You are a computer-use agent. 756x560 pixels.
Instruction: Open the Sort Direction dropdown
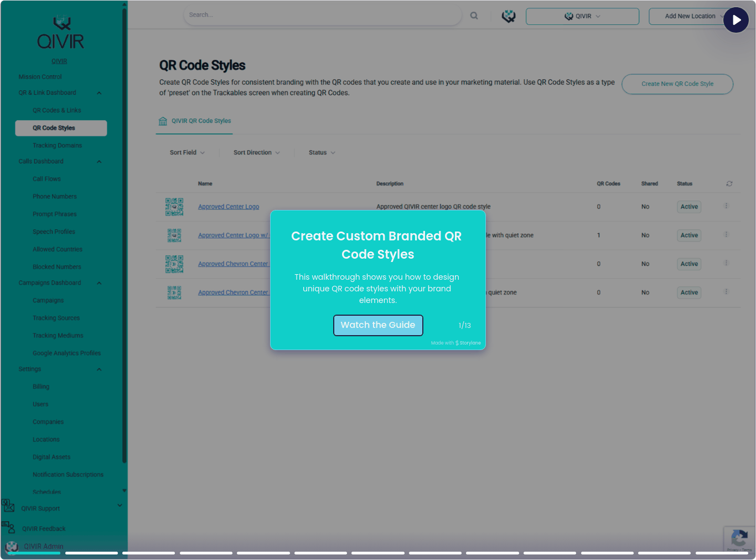[257, 153]
